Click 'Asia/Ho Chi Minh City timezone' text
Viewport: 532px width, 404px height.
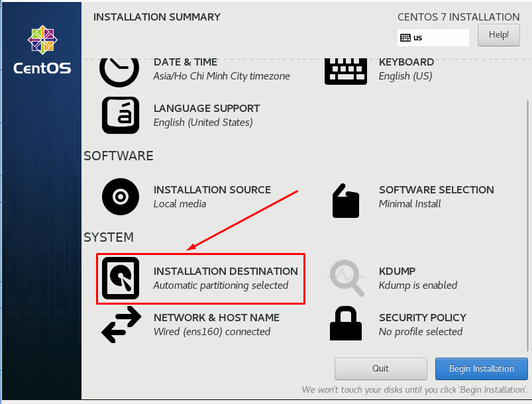point(221,76)
